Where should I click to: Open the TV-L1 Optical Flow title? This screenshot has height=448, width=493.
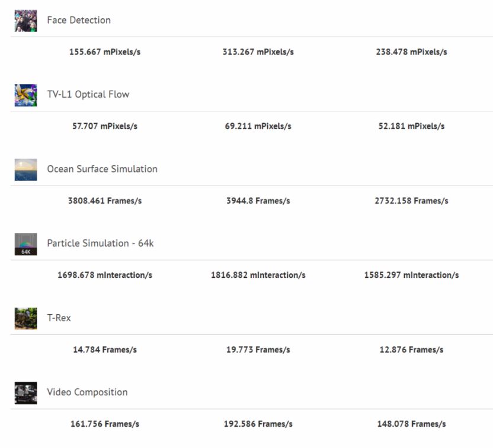[88, 94]
